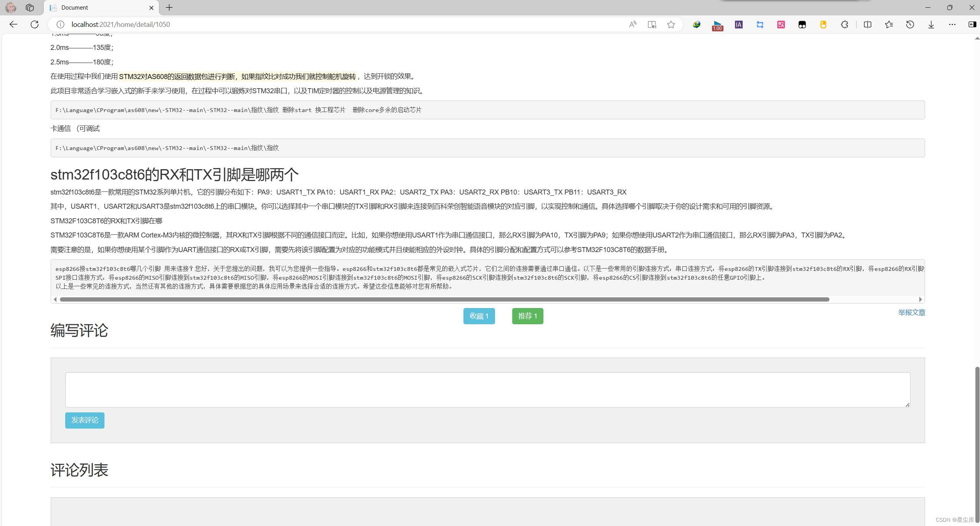Screen dimensions: 980x526
Task: Click the page scroll-up arrow
Action: tap(977, 38)
